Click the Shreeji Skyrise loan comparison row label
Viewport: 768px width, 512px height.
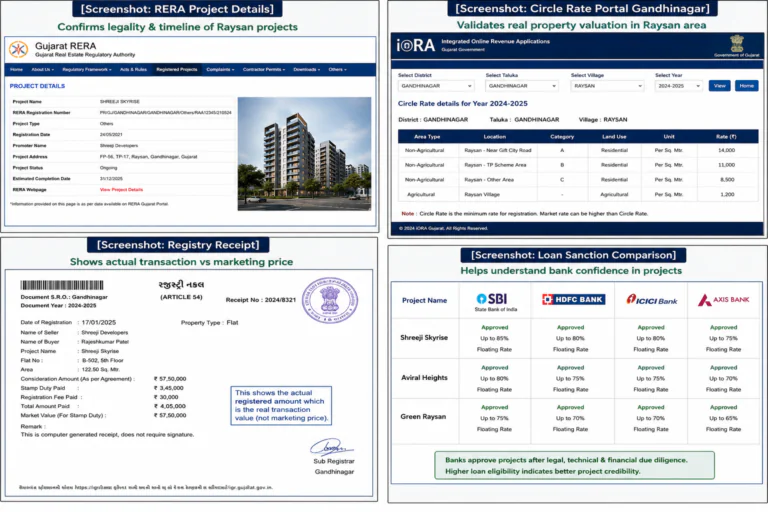tap(424, 338)
